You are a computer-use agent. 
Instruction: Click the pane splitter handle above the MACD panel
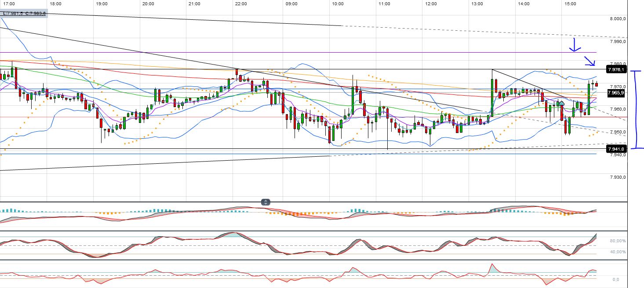tap(266, 202)
